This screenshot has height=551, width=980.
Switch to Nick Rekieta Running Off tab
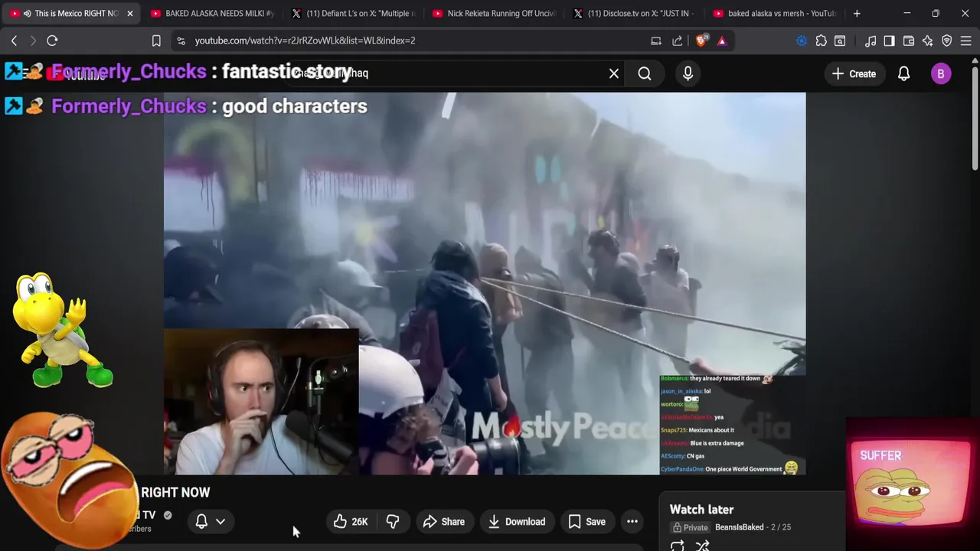pos(494,13)
